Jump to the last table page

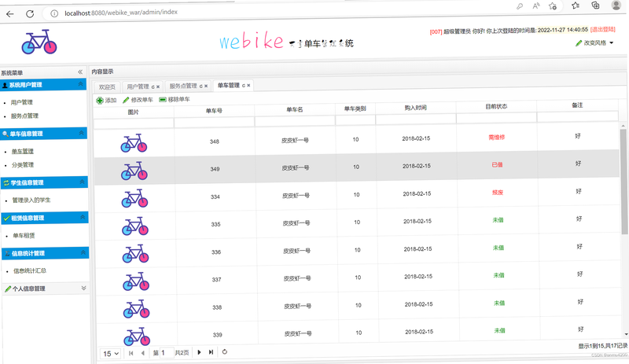pyautogui.click(x=211, y=352)
